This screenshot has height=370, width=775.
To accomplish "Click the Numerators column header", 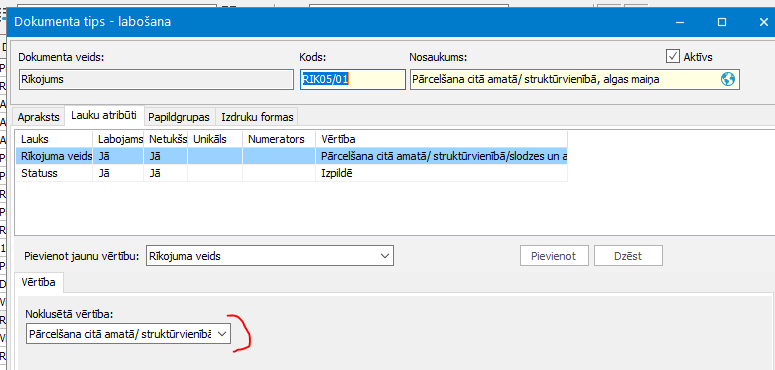I will click(279, 139).
